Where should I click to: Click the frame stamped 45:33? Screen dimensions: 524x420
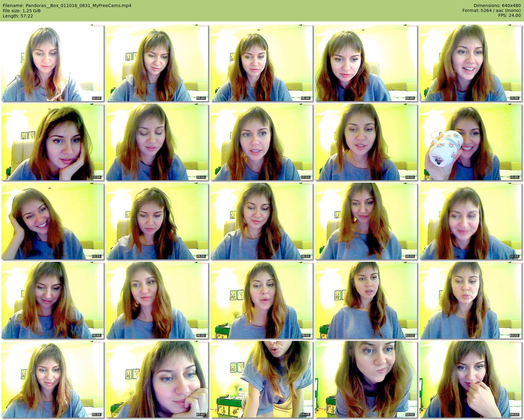pos(53,379)
